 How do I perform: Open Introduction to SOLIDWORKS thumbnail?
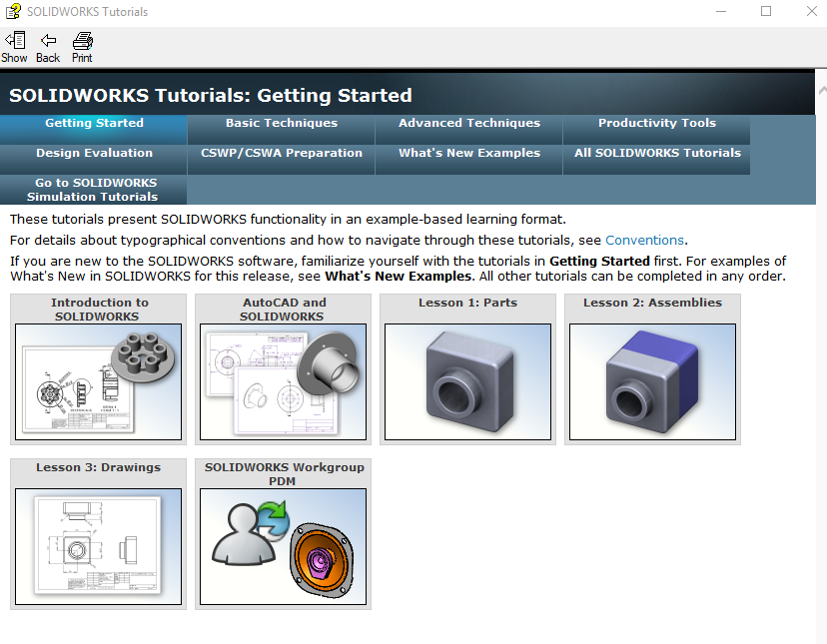point(98,381)
